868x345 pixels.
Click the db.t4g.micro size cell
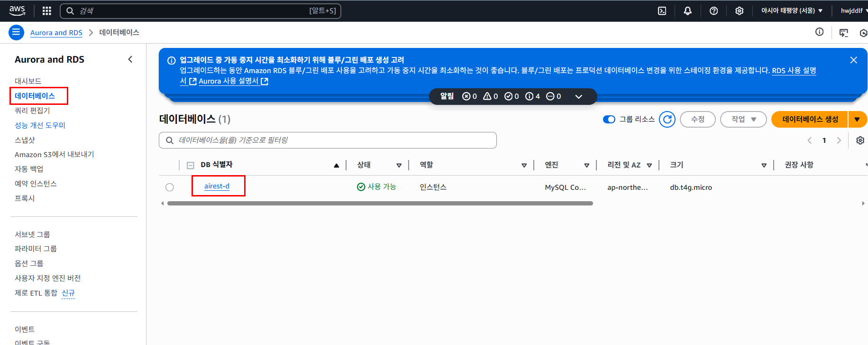click(x=691, y=187)
